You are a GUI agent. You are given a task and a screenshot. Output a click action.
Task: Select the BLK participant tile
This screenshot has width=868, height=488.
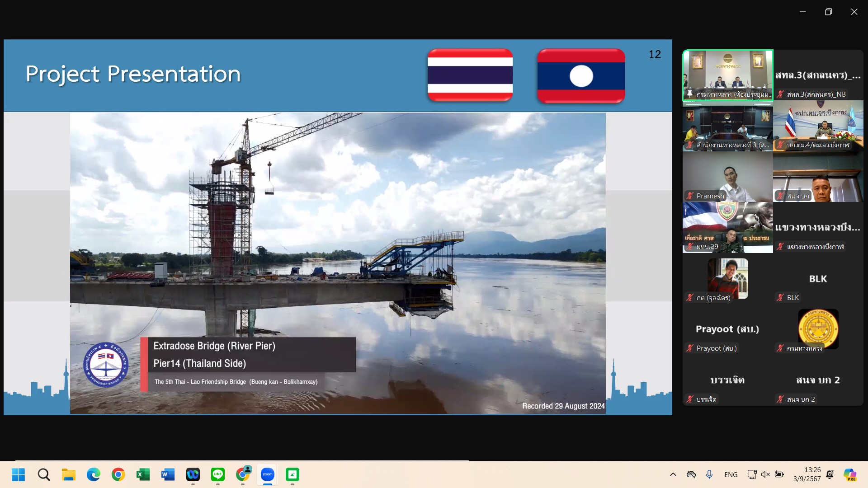point(818,278)
